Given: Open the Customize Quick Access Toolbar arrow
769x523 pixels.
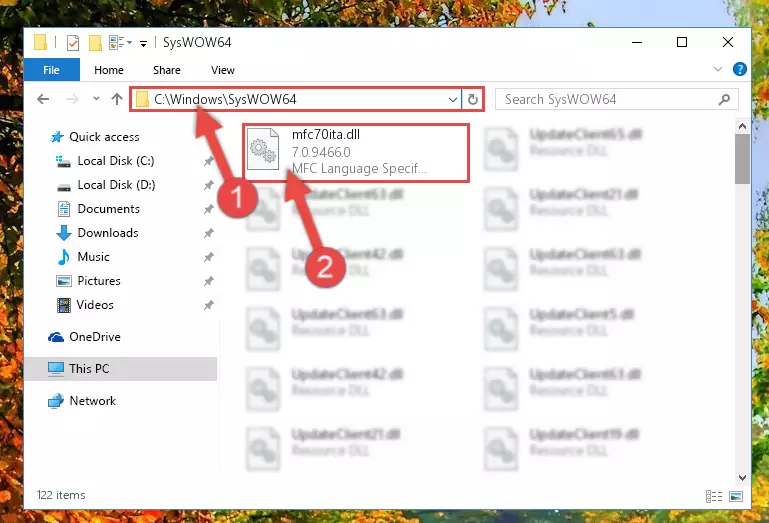Looking at the screenshot, I should pos(143,43).
